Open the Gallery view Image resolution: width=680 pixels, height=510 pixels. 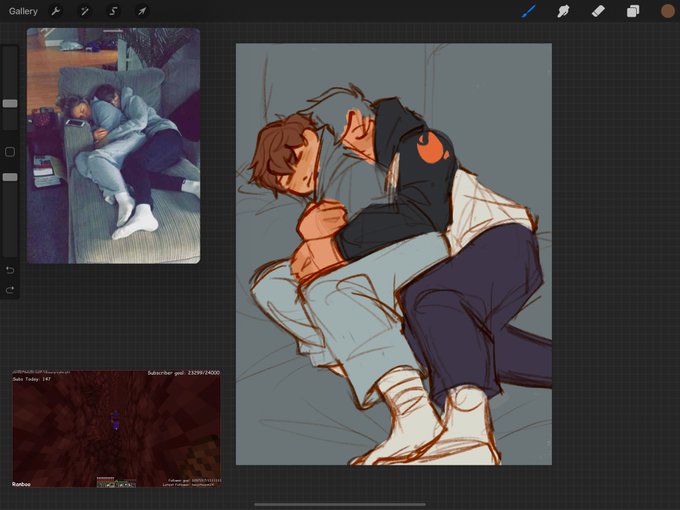(23, 11)
